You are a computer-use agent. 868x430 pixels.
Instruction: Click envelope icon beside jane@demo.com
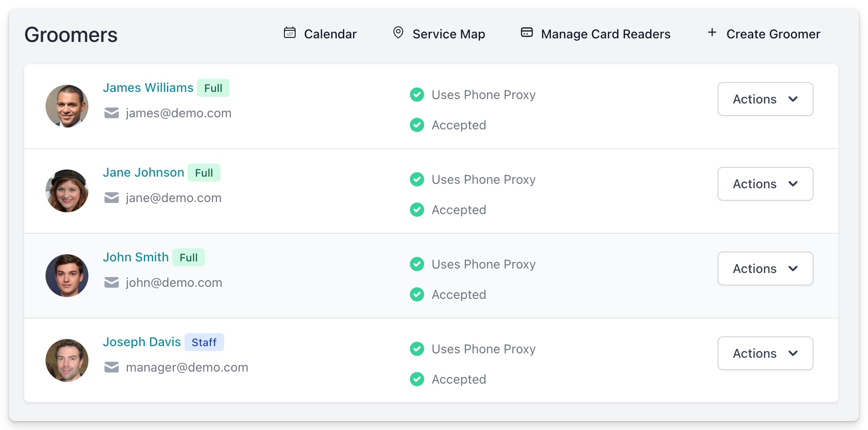pyautogui.click(x=112, y=198)
